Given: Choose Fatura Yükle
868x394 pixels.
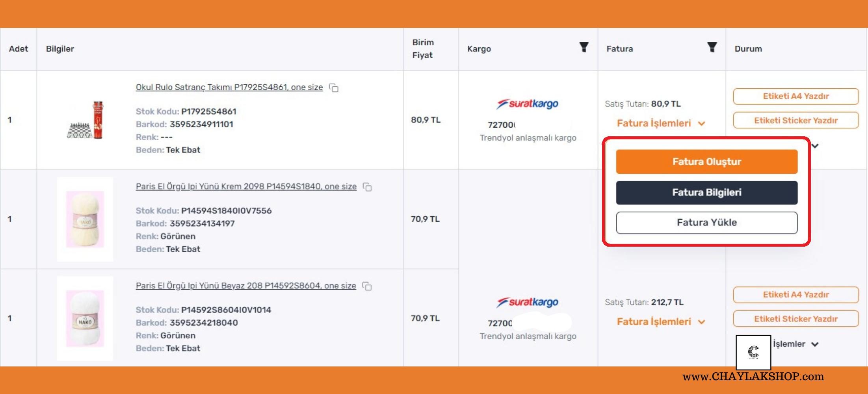Looking at the screenshot, I should coord(707,223).
